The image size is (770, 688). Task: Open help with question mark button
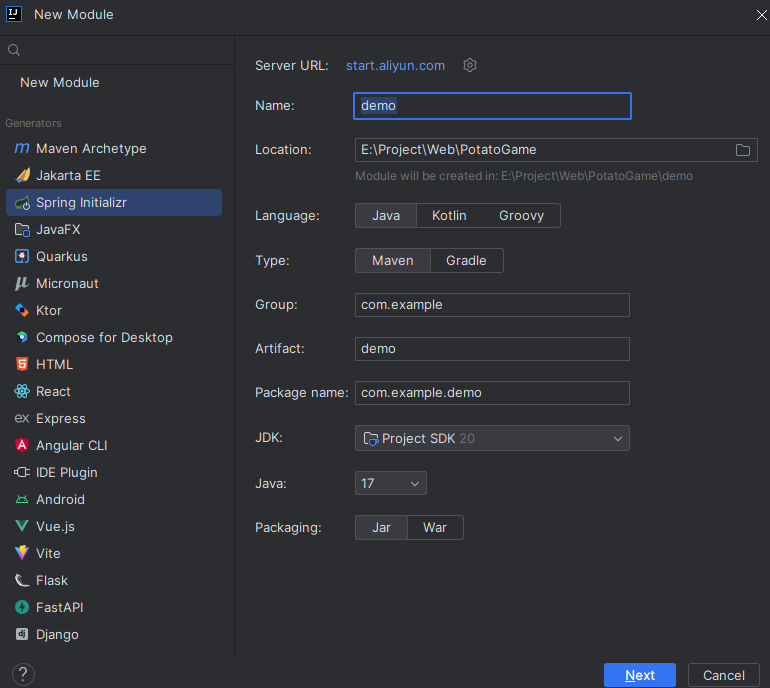[23, 675]
